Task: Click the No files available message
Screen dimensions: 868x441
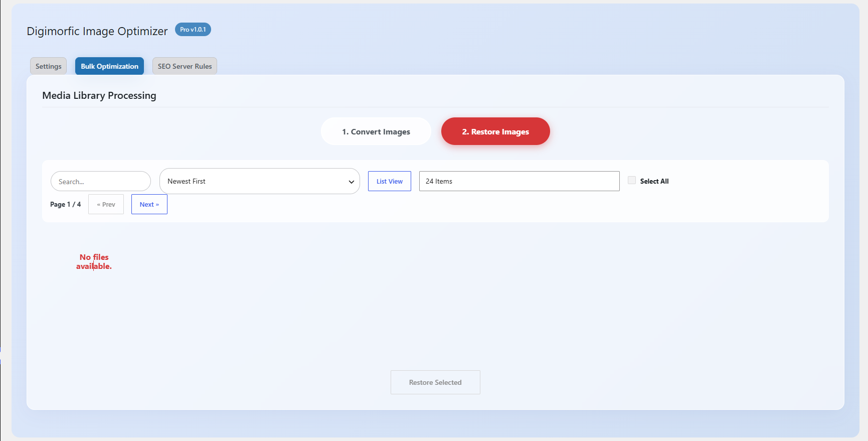Action: pyautogui.click(x=94, y=261)
